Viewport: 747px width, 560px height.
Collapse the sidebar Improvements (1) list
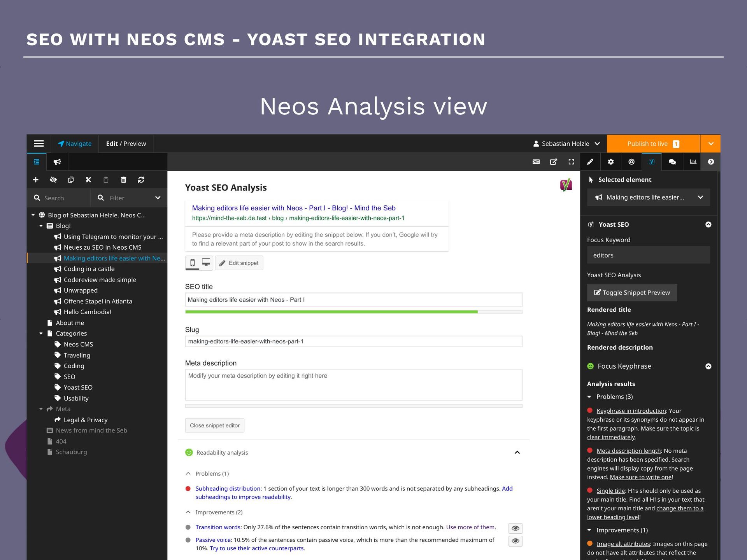(x=589, y=530)
